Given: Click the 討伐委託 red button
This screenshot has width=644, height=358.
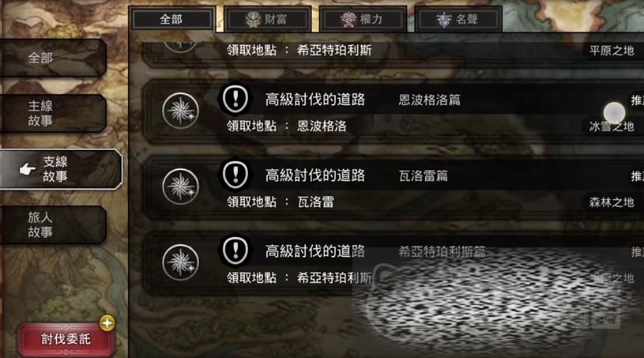Looking at the screenshot, I should click(x=66, y=339).
